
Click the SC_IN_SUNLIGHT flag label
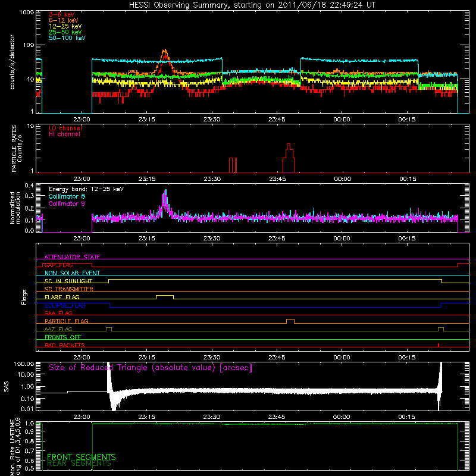68,281
